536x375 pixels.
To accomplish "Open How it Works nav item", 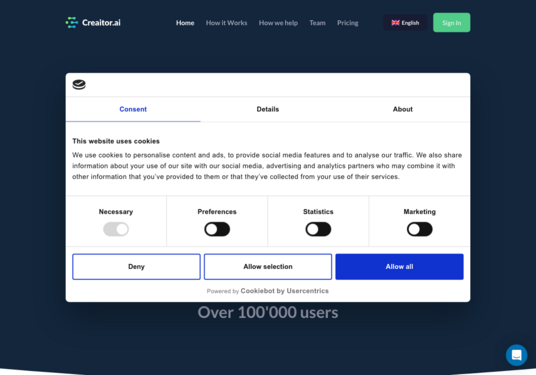I will 226,23.
